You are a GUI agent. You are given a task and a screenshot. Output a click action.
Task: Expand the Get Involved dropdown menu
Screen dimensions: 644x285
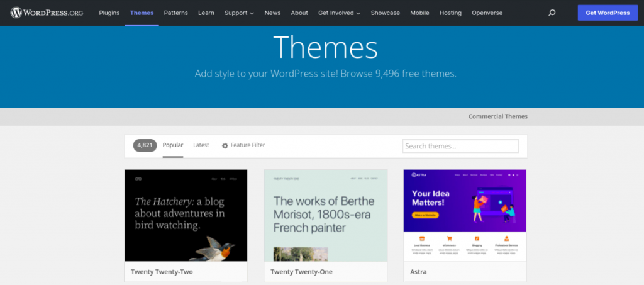[339, 13]
